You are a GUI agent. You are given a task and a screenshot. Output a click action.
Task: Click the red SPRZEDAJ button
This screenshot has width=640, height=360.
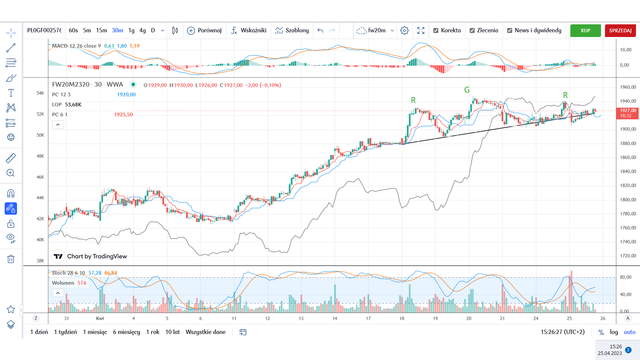[x=620, y=31]
